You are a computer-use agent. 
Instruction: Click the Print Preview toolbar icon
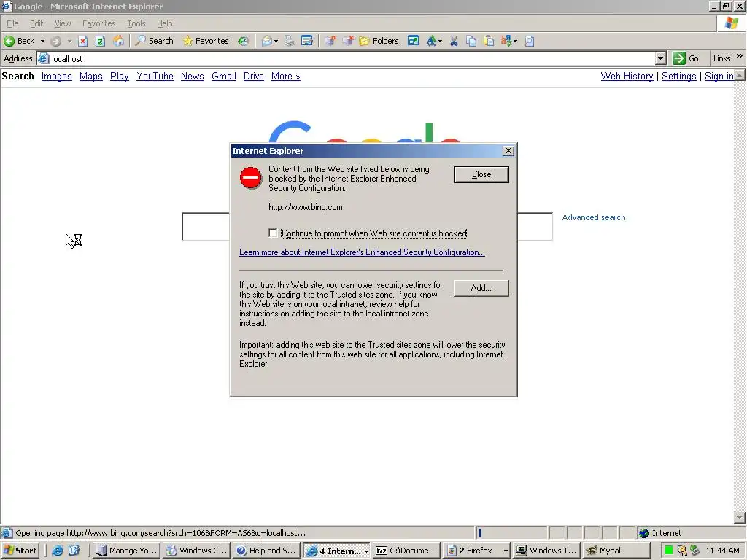pos(530,41)
